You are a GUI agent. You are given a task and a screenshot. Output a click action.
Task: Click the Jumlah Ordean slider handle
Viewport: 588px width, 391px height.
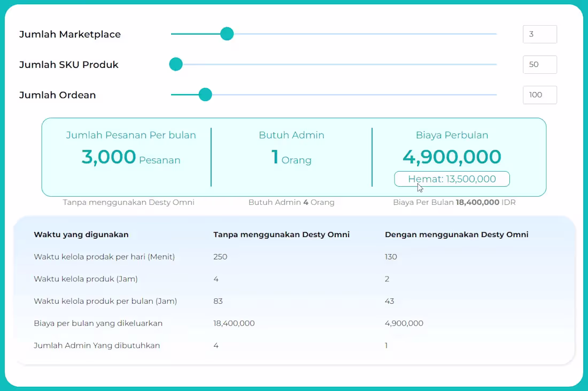click(205, 95)
